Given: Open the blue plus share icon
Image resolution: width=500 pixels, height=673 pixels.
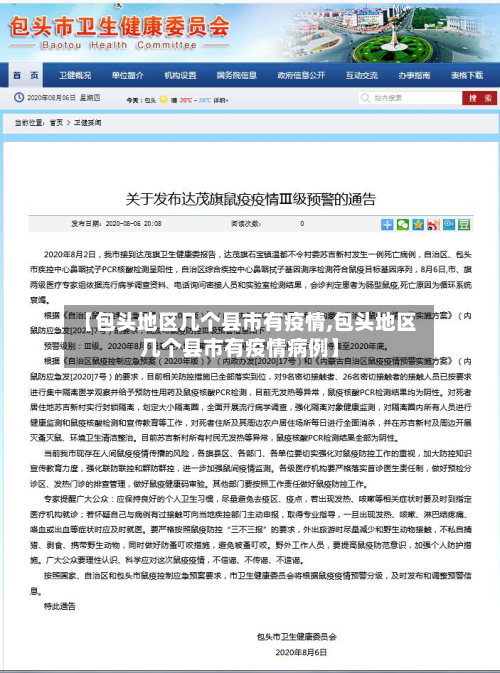Looking at the screenshot, I should (387, 224).
